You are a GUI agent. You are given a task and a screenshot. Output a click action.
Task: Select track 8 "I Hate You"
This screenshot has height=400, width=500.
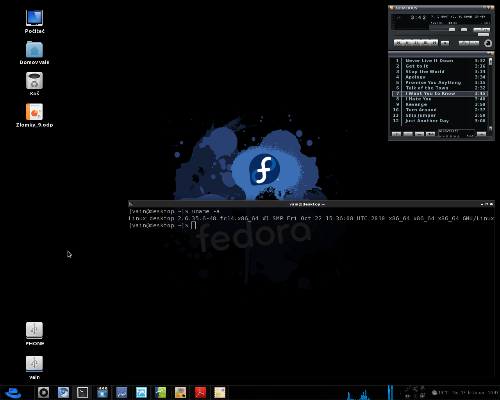(x=440, y=99)
